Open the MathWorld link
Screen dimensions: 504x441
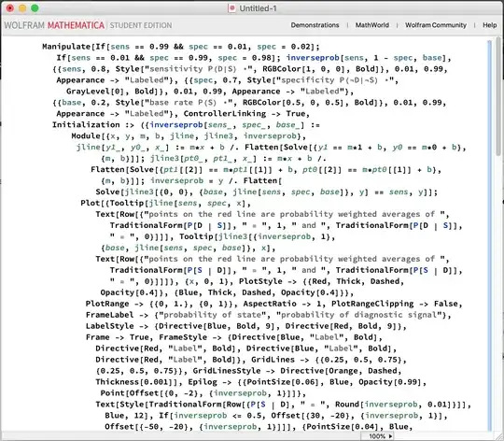coord(371,25)
